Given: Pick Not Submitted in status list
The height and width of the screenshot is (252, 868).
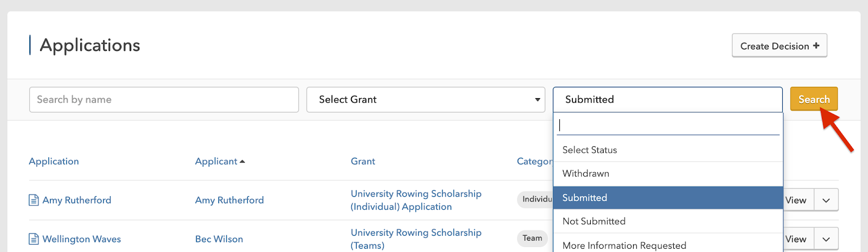Looking at the screenshot, I should tap(594, 222).
